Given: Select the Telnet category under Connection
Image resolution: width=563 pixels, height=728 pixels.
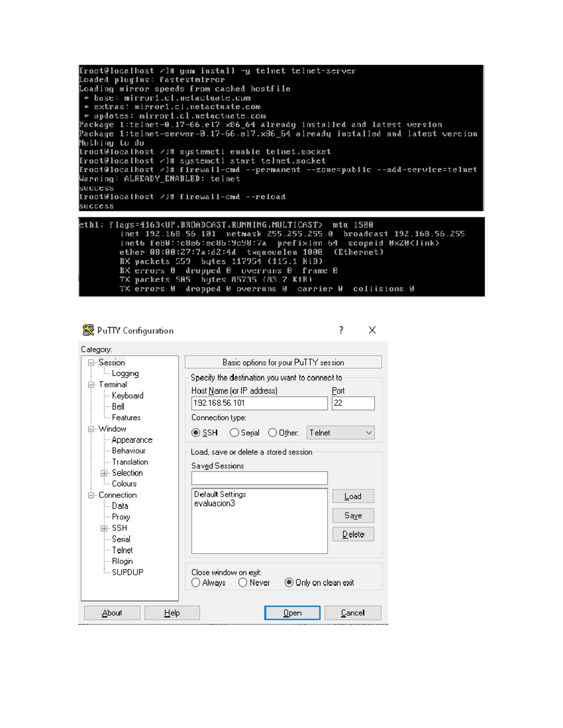Looking at the screenshot, I should [x=122, y=550].
